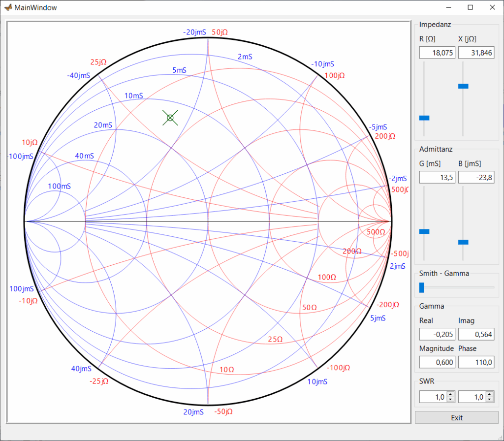
Task: Click the -100jΩ label
Action: (x=339, y=368)
